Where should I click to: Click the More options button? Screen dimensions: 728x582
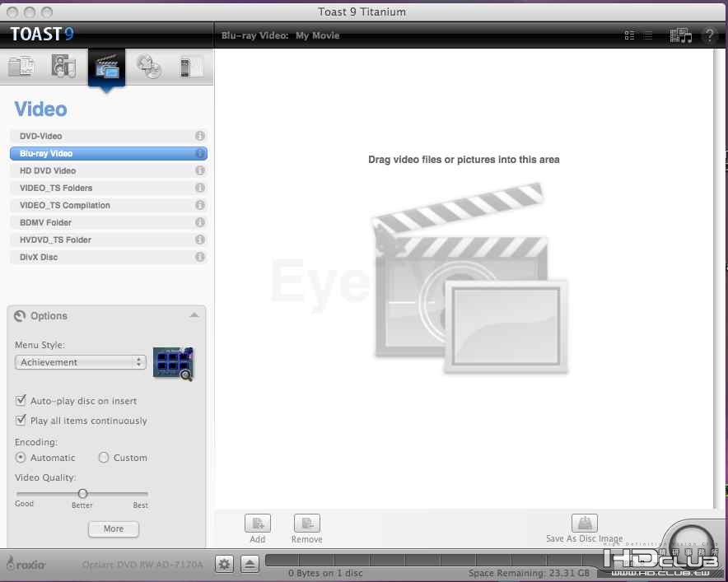click(x=114, y=528)
